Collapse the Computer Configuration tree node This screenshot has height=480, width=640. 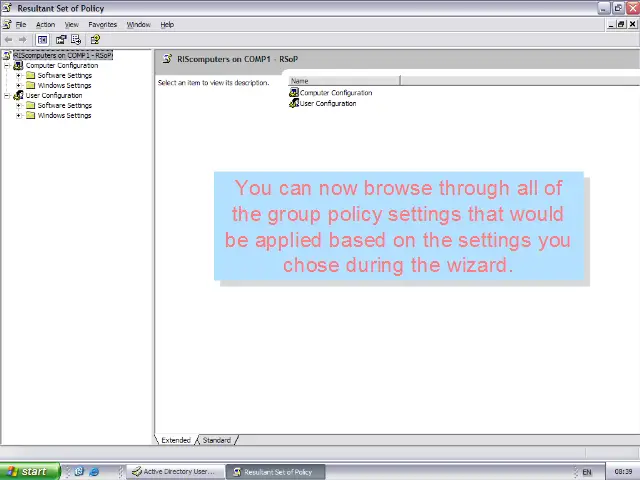(7, 65)
